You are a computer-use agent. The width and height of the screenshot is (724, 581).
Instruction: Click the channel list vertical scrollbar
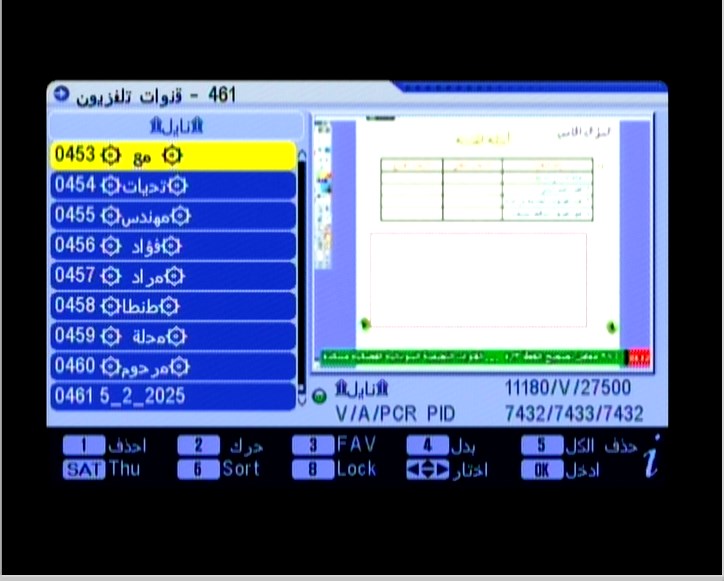302,270
